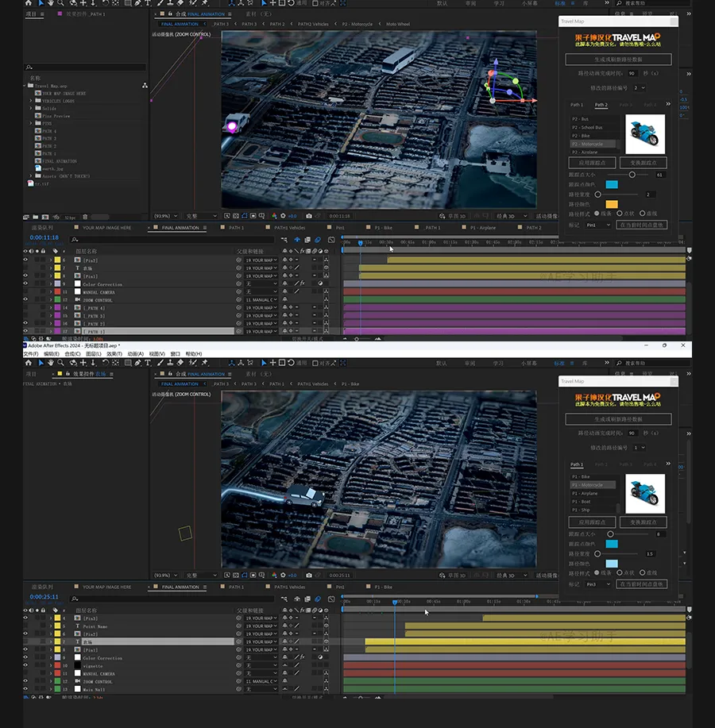The height and width of the screenshot is (728, 715).
Task: Click graph editor icon in lower timeline
Action: pos(331,599)
